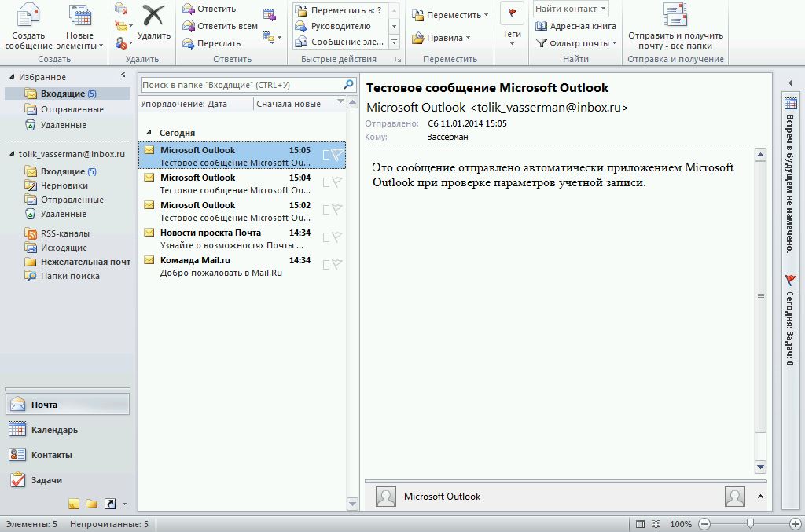
Task: Click the zoom out minus button
Action: point(704,524)
